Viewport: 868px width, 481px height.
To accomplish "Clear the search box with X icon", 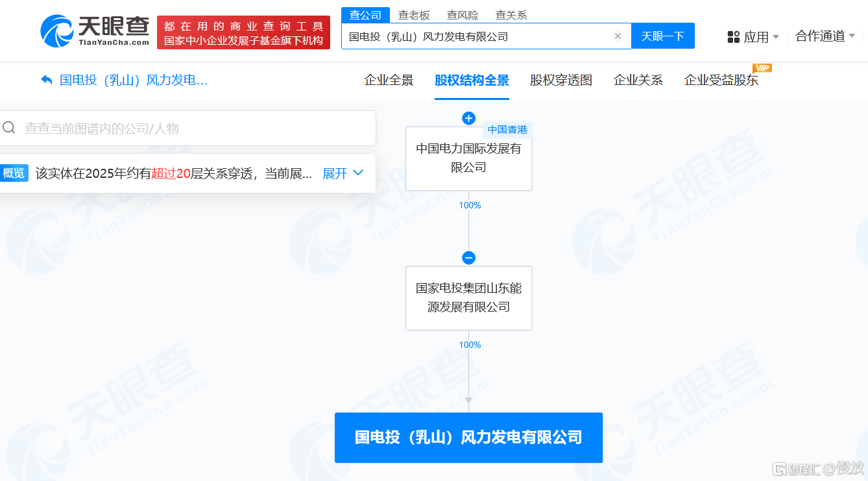I will coord(618,36).
